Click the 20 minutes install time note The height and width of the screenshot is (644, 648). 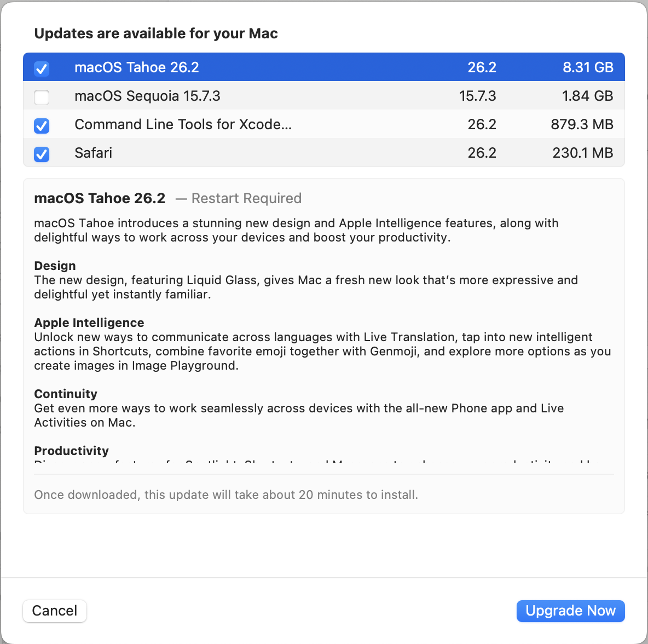pyautogui.click(x=226, y=495)
